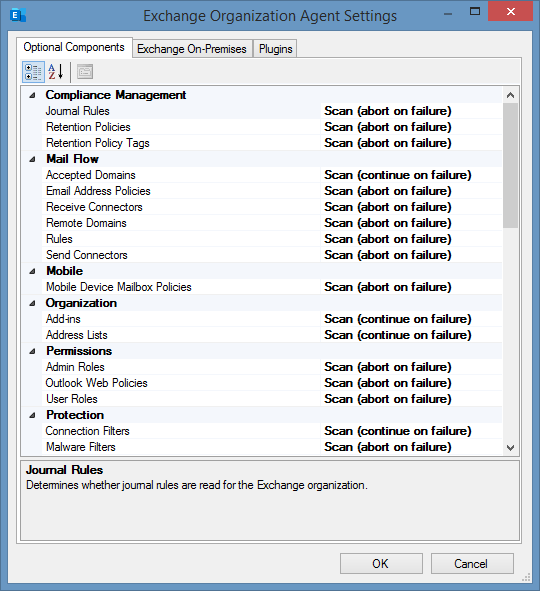This screenshot has height=591, width=540.
Task: Collapse the Permissions category
Action: [x=32, y=351]
